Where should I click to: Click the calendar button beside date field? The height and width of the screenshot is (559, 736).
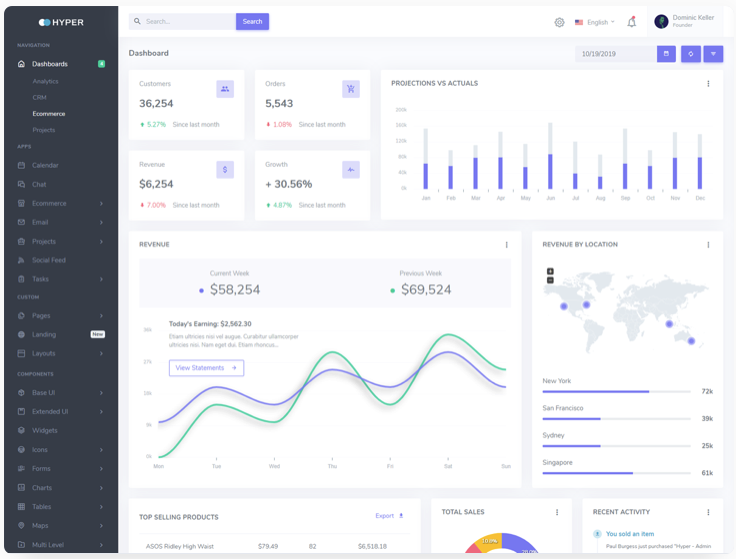coord(666,54)
